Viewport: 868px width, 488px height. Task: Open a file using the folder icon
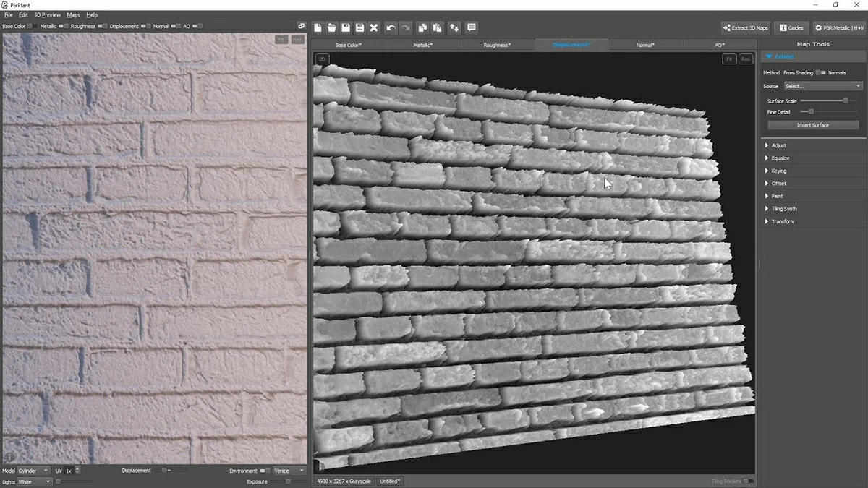tap(331, 27)
